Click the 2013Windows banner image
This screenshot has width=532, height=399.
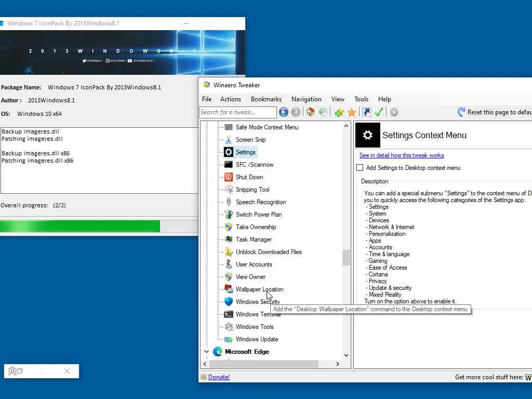click(122, 52)
